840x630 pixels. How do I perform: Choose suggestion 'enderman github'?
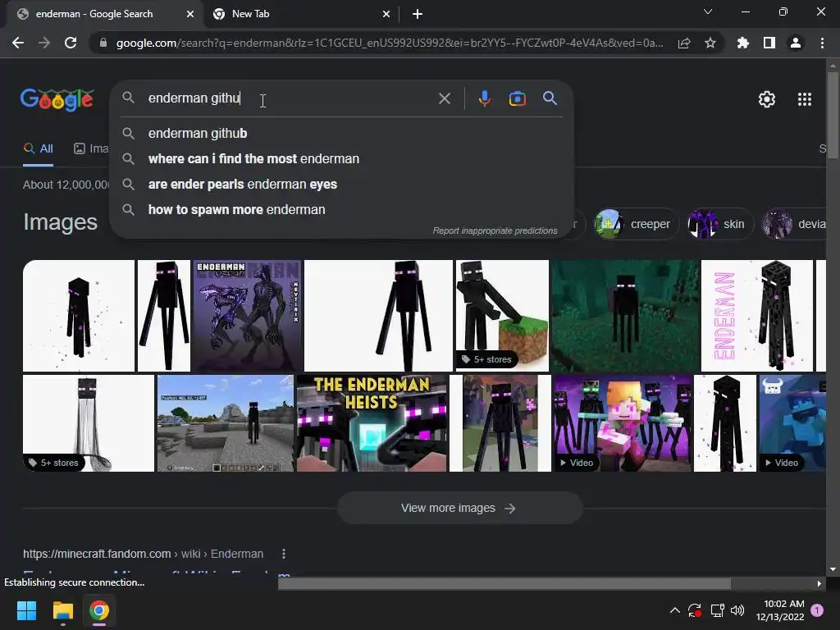click(x=342, y=134)
